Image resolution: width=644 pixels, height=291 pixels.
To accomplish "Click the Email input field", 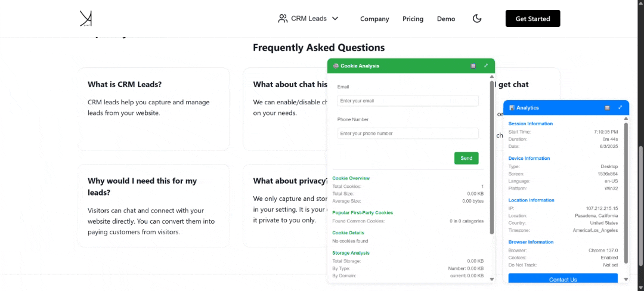I will click(408, 101).
